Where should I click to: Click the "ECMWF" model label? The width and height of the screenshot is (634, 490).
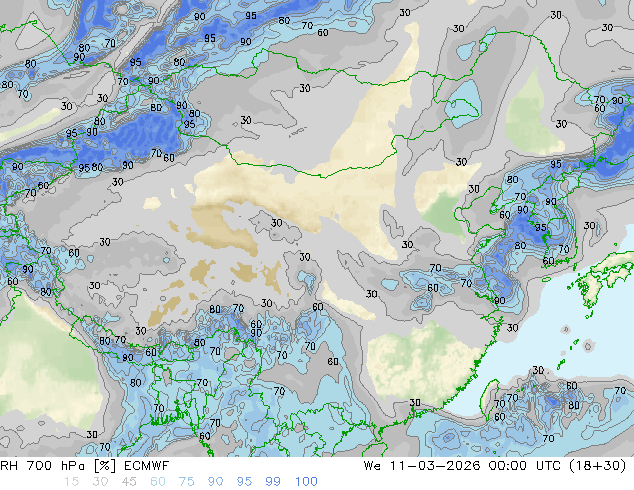coord(146,466)
